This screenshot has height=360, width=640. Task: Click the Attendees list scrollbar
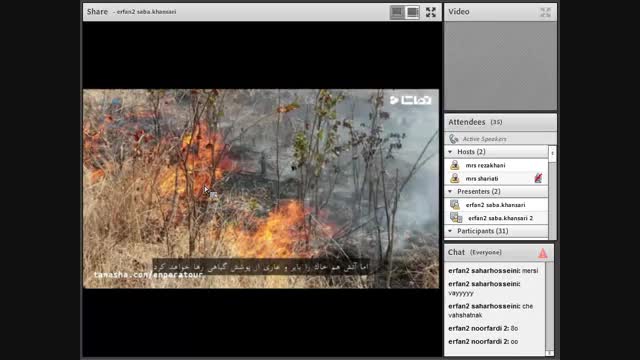(x=552, y=192)
